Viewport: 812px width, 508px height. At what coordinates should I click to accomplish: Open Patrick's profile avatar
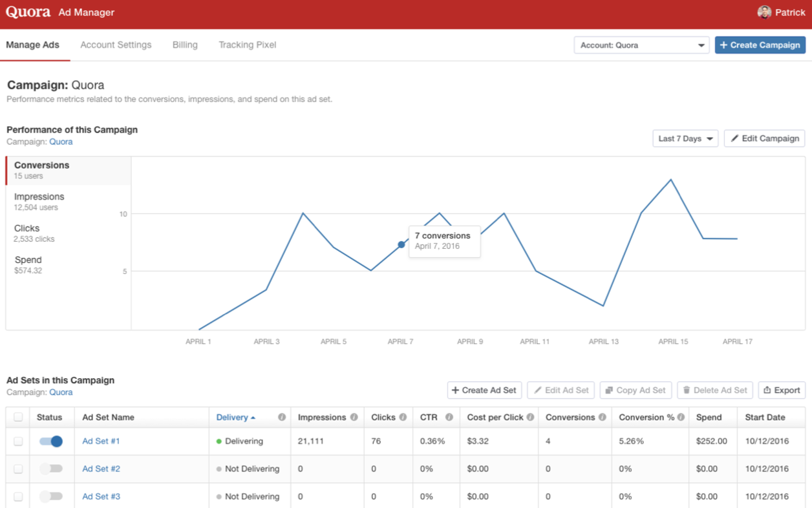pyautogui.click(x=764, y=12)
